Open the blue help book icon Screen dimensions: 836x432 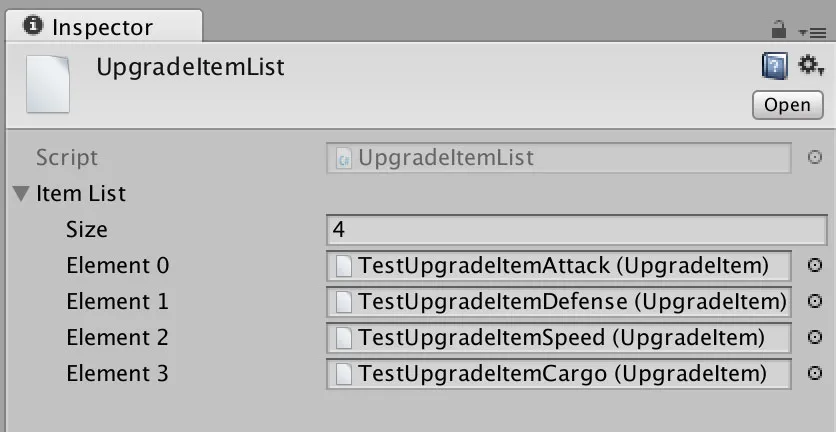tap(775, 67)
